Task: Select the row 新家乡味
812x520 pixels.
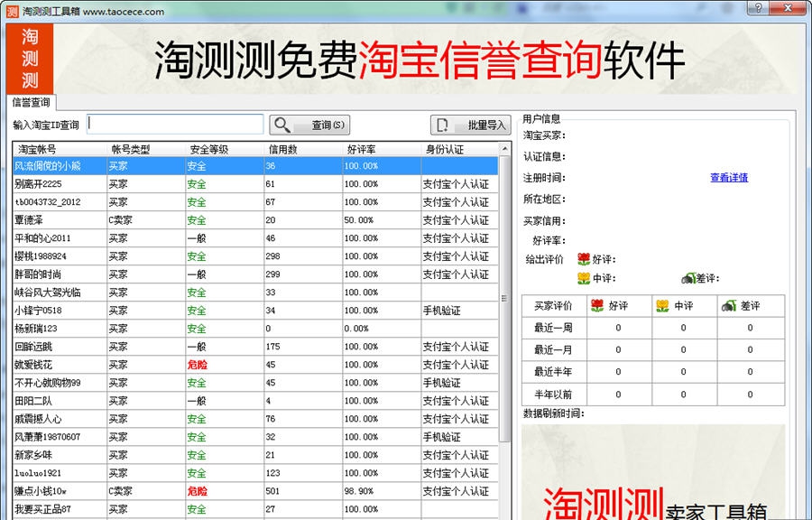Action: [x=255, y=455]
